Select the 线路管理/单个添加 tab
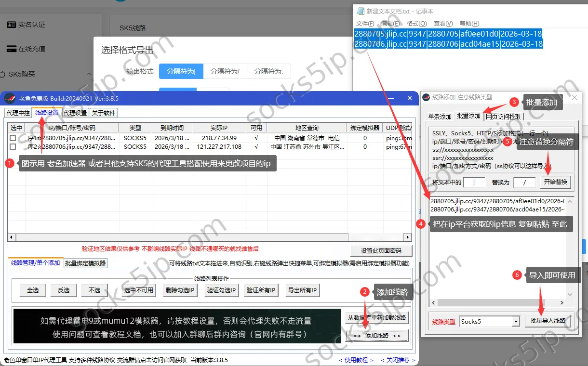 (36, 263)
